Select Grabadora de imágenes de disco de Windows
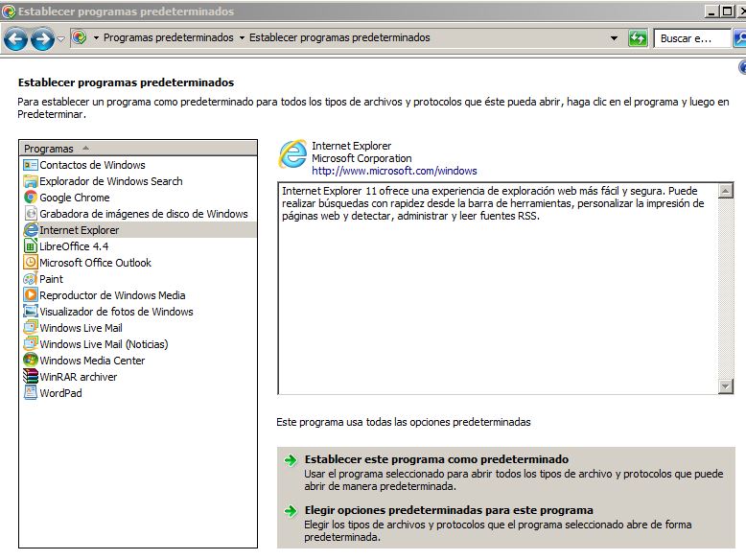Viewport: 746px width, 560px height. (x=144, y=214)
